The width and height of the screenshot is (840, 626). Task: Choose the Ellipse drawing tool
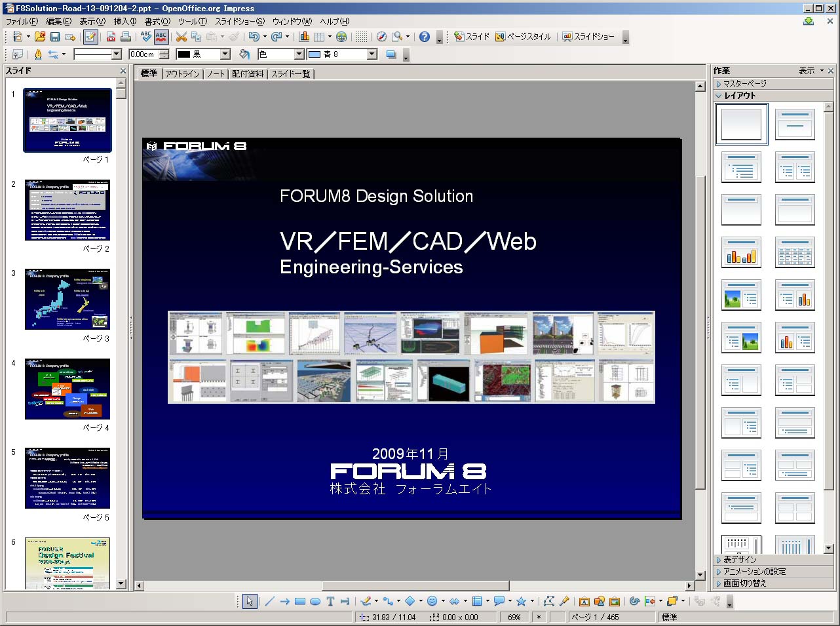click(x=315, y=601)
